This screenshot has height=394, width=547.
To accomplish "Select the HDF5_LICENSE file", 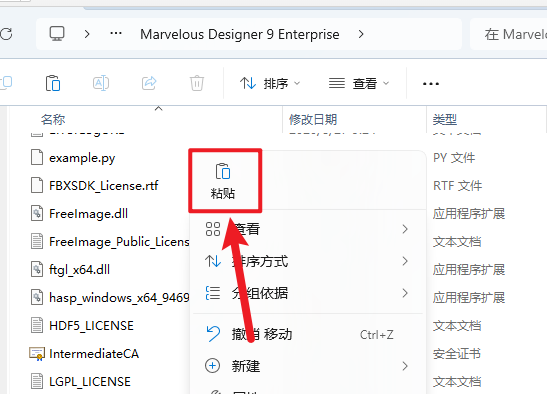I will click(x=91, y=326).
